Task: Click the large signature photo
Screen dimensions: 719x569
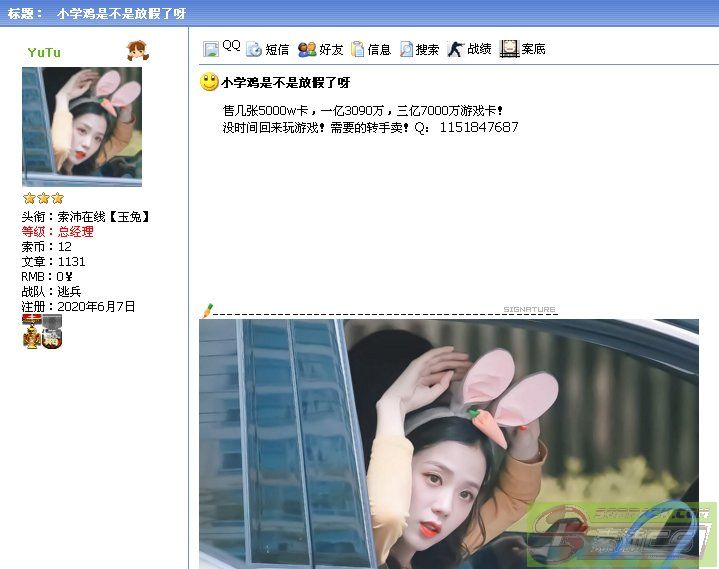Action: pyautogui.click(x=449, y=444)
